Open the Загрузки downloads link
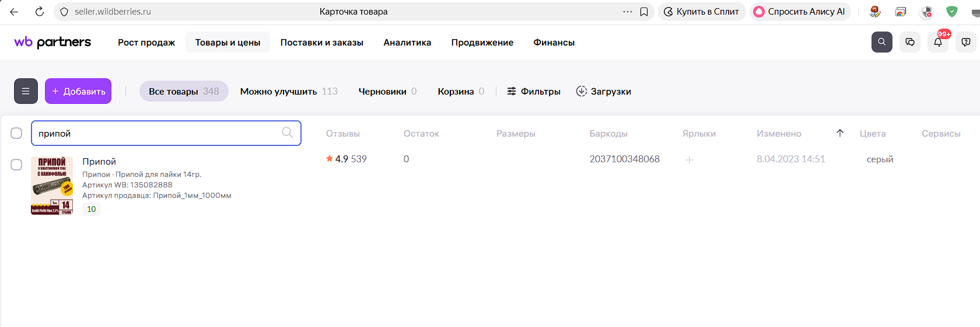This screenshot has height=327, width=980. point(604,91)
